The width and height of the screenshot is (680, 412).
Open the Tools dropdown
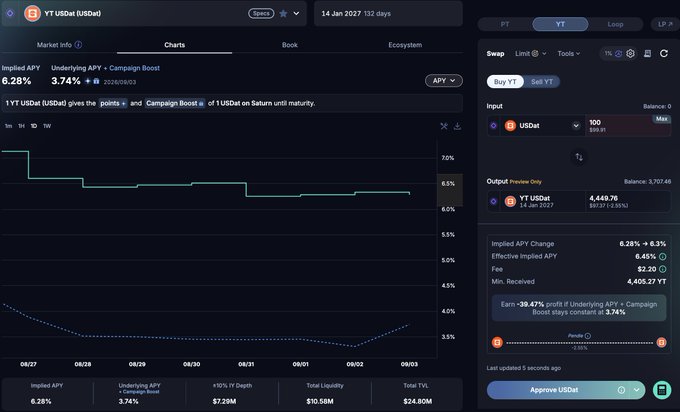coord(569,53)
